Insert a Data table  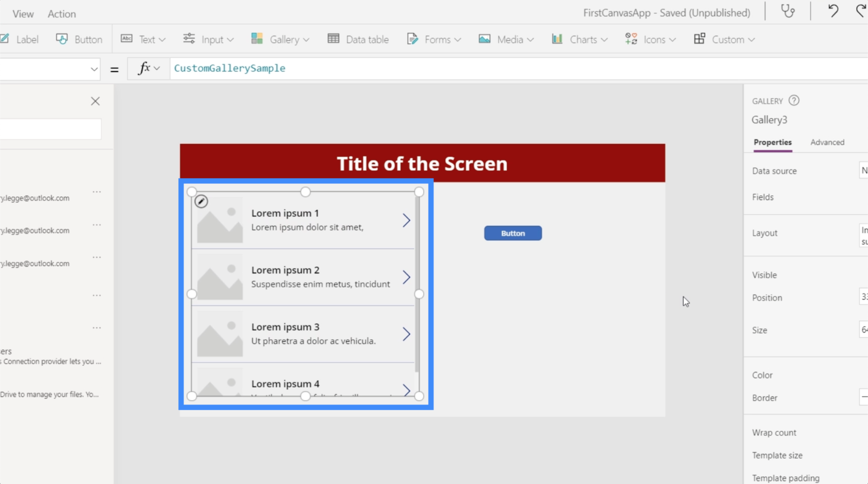point(358,39)
